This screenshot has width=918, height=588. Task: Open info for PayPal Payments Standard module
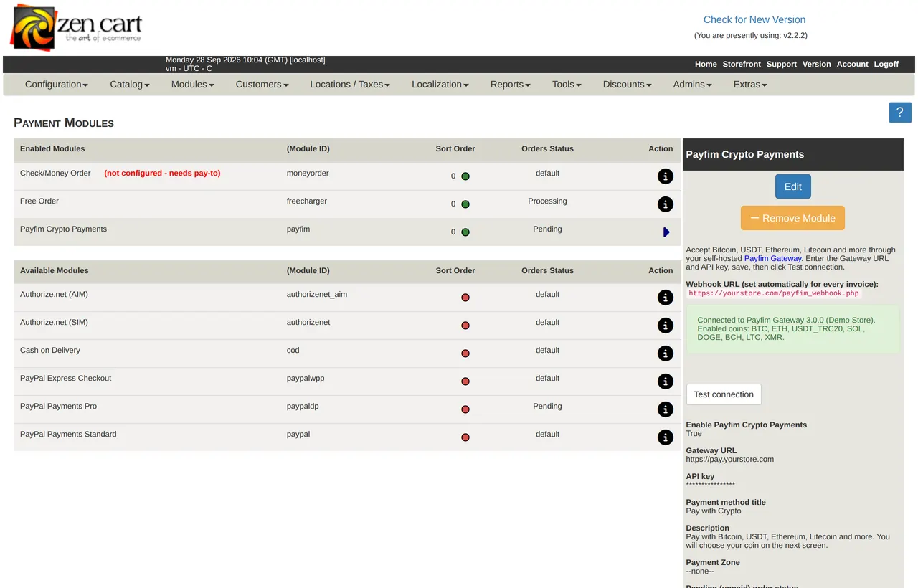pos(665,437)
